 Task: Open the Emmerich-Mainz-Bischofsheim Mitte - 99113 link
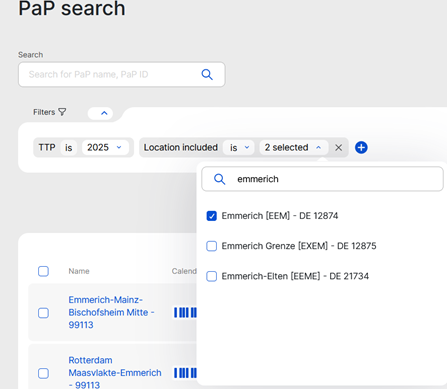point(111,312)
